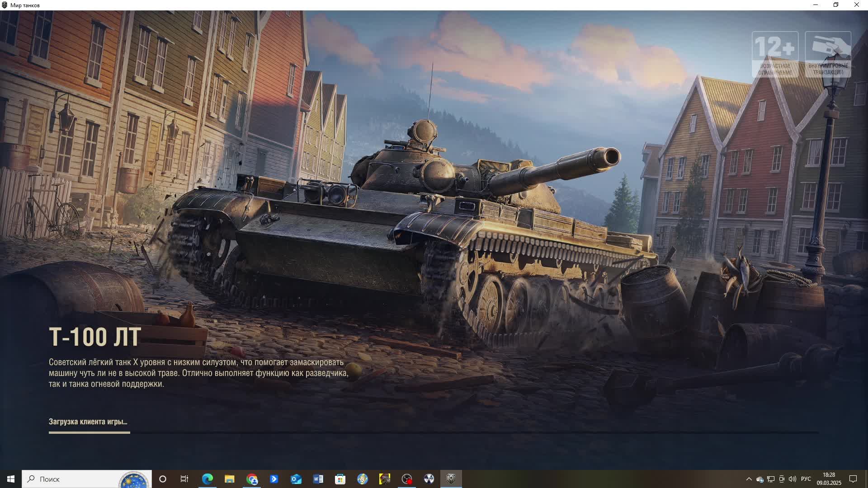Click in the Поиск search box
The width and height of the screenshot is (868, 488).
pos(72,479)
